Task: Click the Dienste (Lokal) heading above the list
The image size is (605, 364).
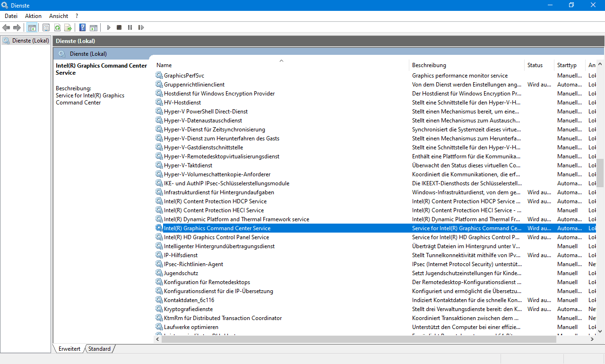Action: click(88, 54)
